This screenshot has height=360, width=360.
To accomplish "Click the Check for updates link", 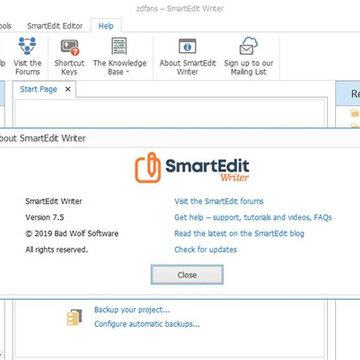I will point(206,250).
